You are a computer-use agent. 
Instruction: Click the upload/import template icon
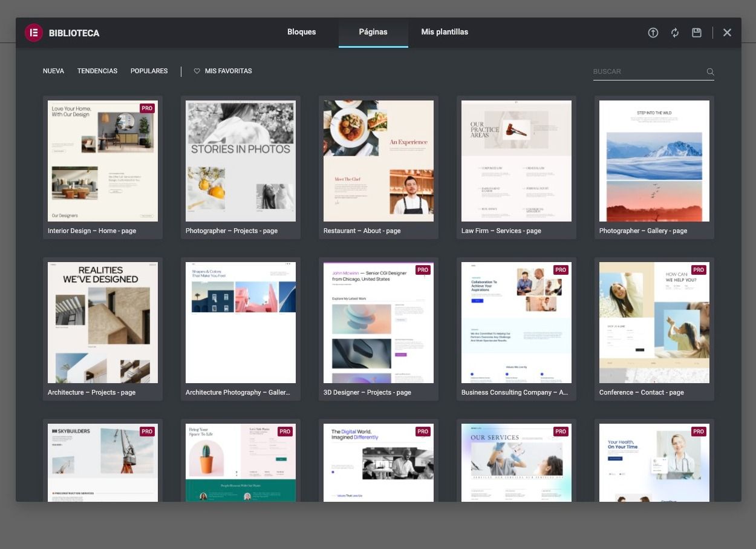653,33
